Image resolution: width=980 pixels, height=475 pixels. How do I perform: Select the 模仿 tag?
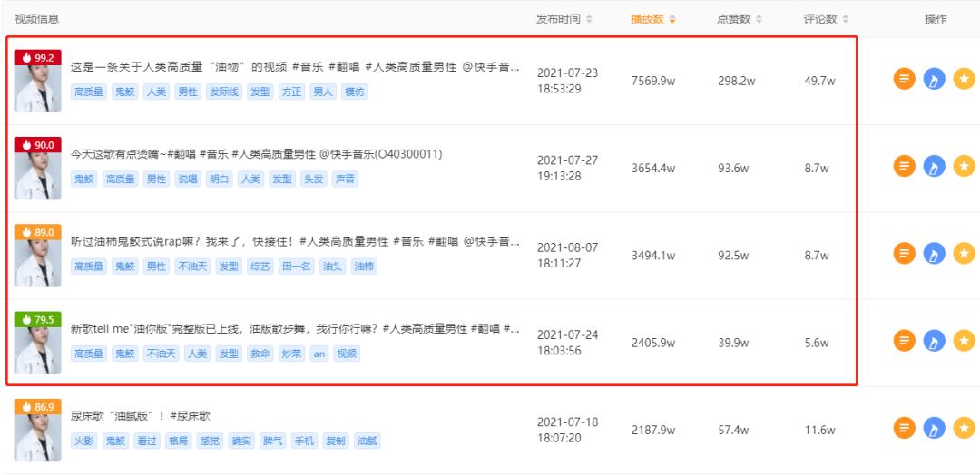point(355,92)
